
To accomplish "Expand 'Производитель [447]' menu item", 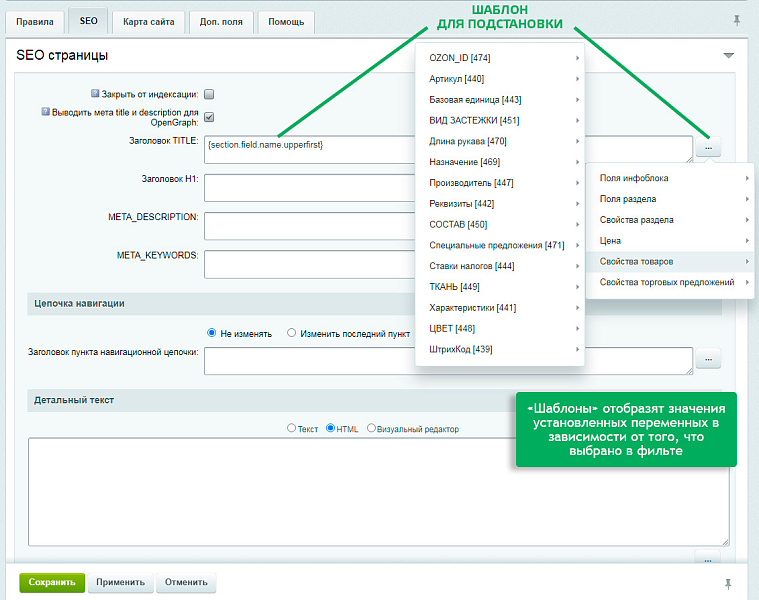I will [x=499, y=183].
